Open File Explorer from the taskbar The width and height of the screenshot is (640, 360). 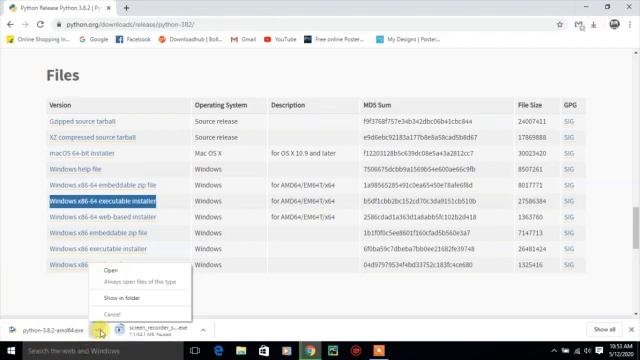pyautogui.click(x=241, y=351)
